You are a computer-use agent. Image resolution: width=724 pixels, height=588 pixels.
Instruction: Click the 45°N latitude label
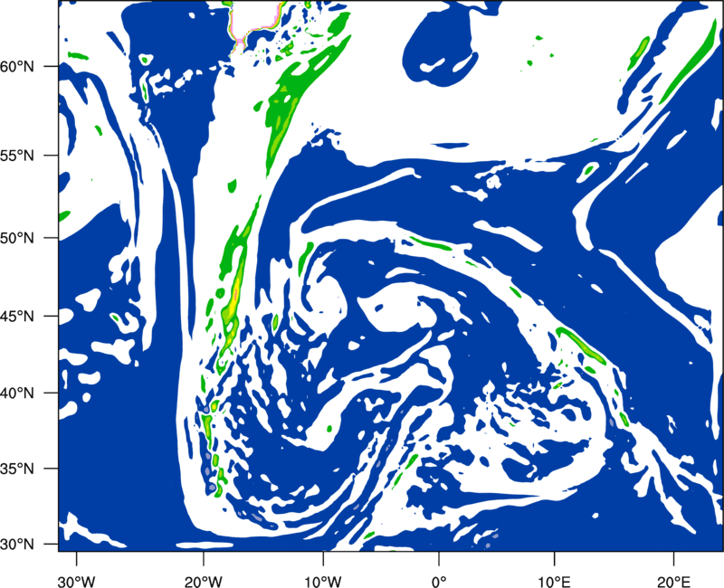17,317
